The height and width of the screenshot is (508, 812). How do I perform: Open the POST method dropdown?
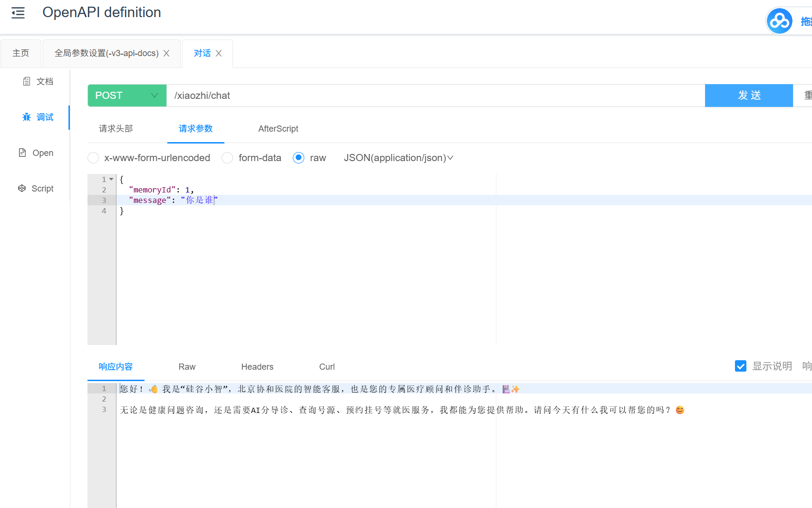[127, 96]
